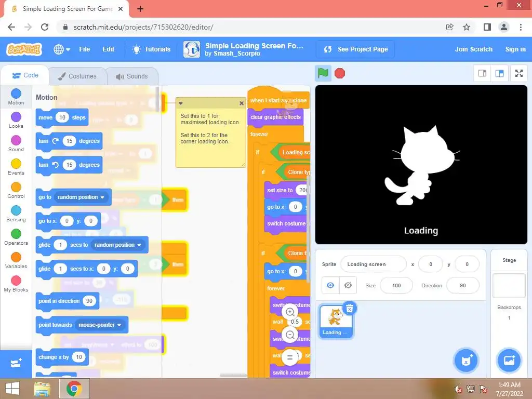532x399 pixels.
Task: Click the clear graphic effects block
Action: (275, 117)
